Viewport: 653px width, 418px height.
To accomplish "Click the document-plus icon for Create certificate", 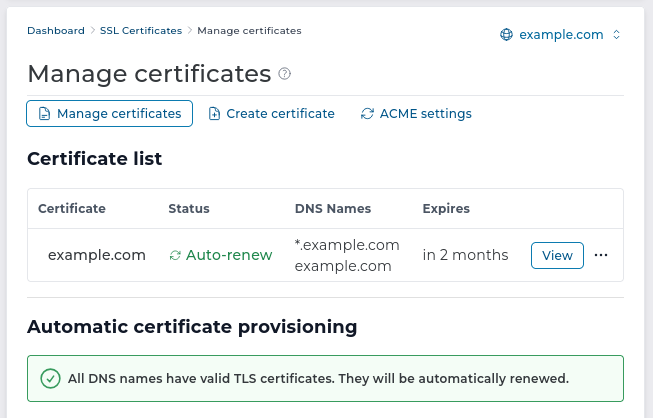I will pos(214,114).
